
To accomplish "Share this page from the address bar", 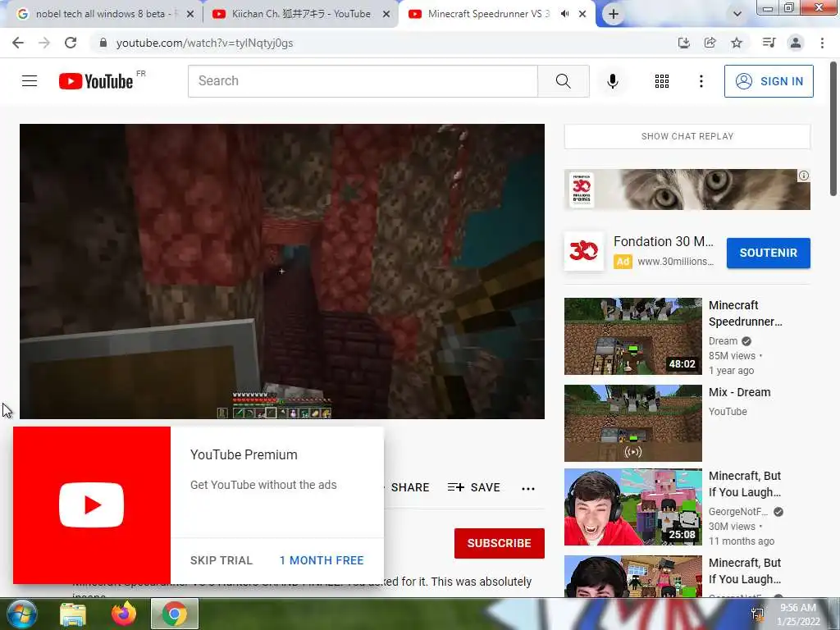I will point(710,43).
